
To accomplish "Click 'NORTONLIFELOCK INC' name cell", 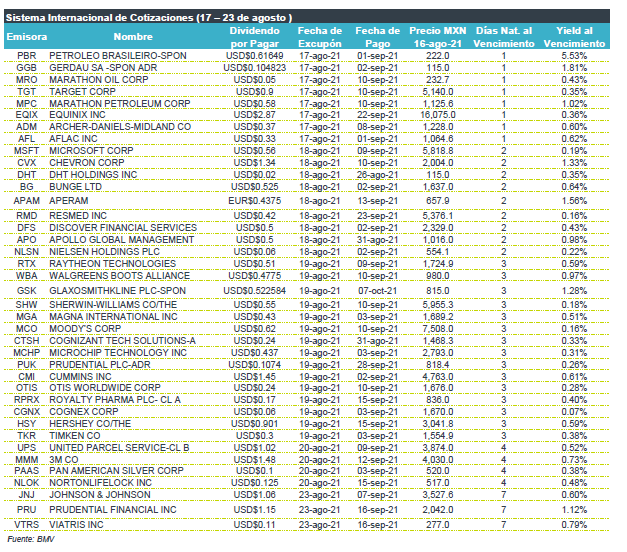I will [x=100, y=483].
